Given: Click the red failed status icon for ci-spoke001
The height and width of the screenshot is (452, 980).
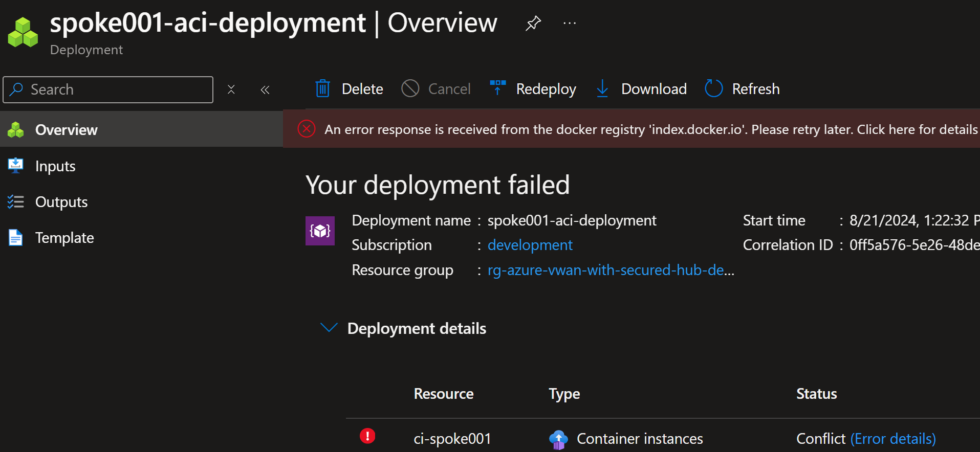Looking at the screenshot, I should click(367, 436).
